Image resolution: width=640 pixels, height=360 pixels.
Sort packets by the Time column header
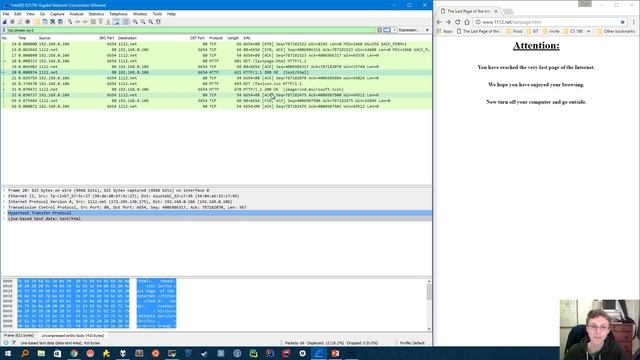click(22, 38)
